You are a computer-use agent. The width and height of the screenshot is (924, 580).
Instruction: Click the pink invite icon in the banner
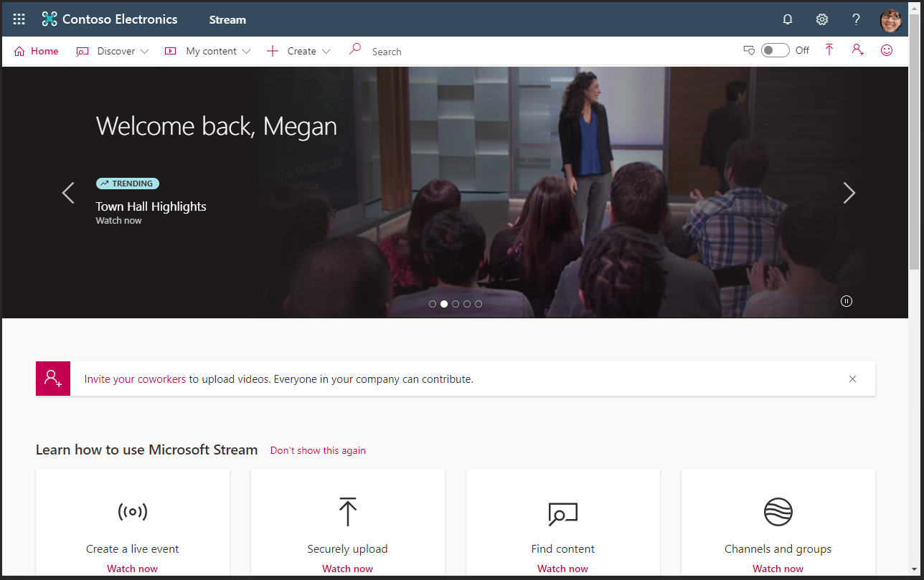coord(53,379)
